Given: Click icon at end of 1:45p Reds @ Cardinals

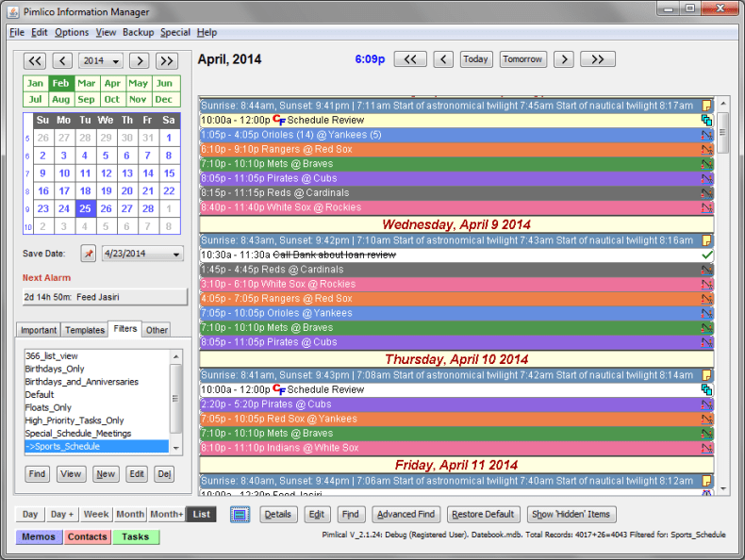Looking at the screenshot, I should pos(706,270).
